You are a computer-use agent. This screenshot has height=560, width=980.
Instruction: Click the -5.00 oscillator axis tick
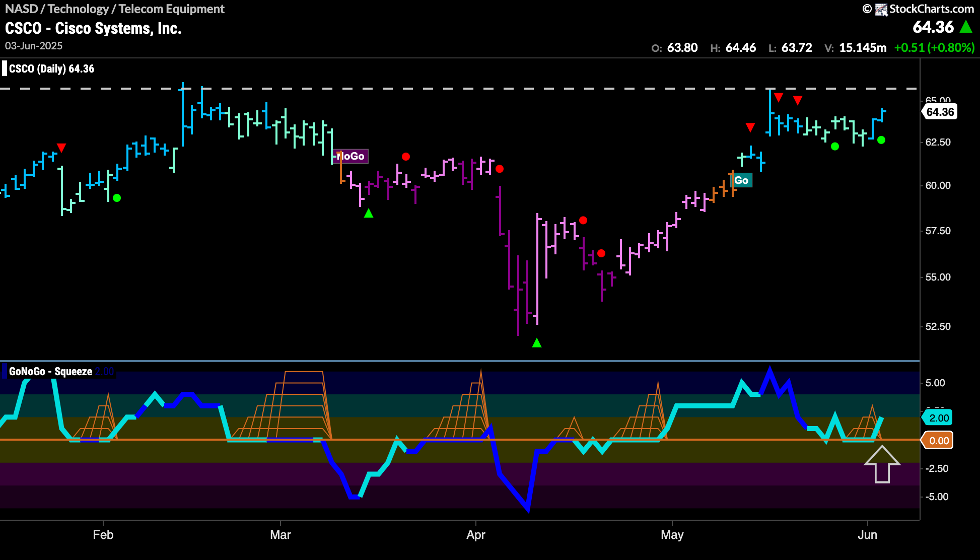937,497
